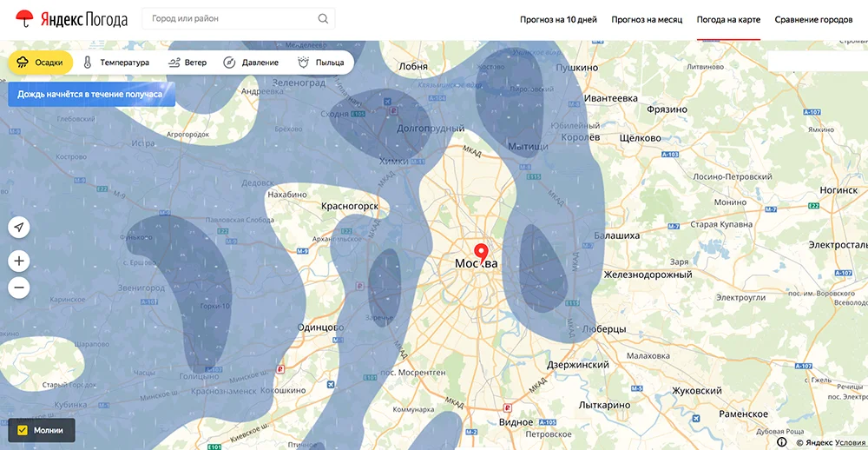The width and height of the screenshot is (868, 450).
Task: Click the city label Раменское
Action: coord(744,414)
